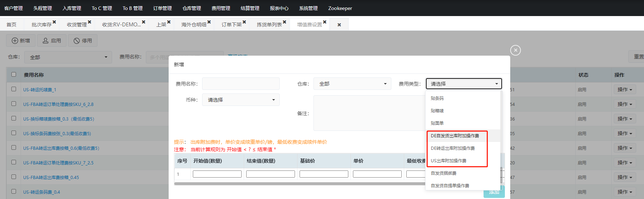Focus the 单价 field of row 1

pyautogui.click(x=377, y=174)
